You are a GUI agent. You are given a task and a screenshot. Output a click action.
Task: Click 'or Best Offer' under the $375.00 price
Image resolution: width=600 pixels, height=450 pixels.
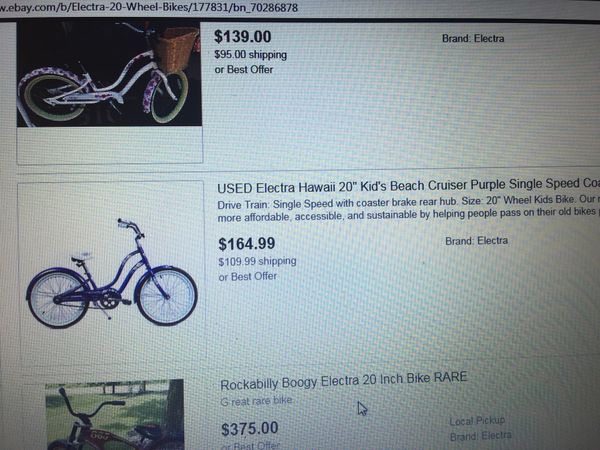click(251, 446)
